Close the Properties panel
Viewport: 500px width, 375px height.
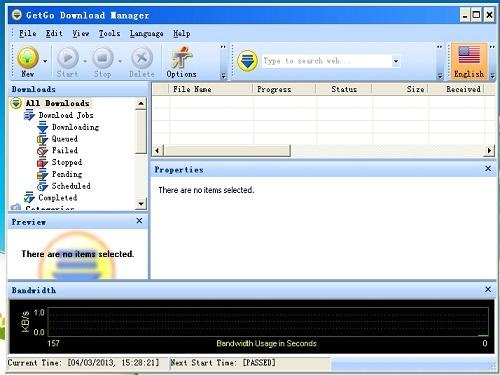(488, 169)
